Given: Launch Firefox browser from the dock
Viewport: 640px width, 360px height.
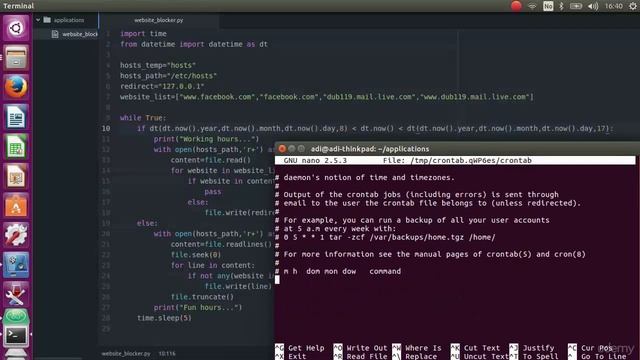Looking at the screenshot, I should click(16, 87).
